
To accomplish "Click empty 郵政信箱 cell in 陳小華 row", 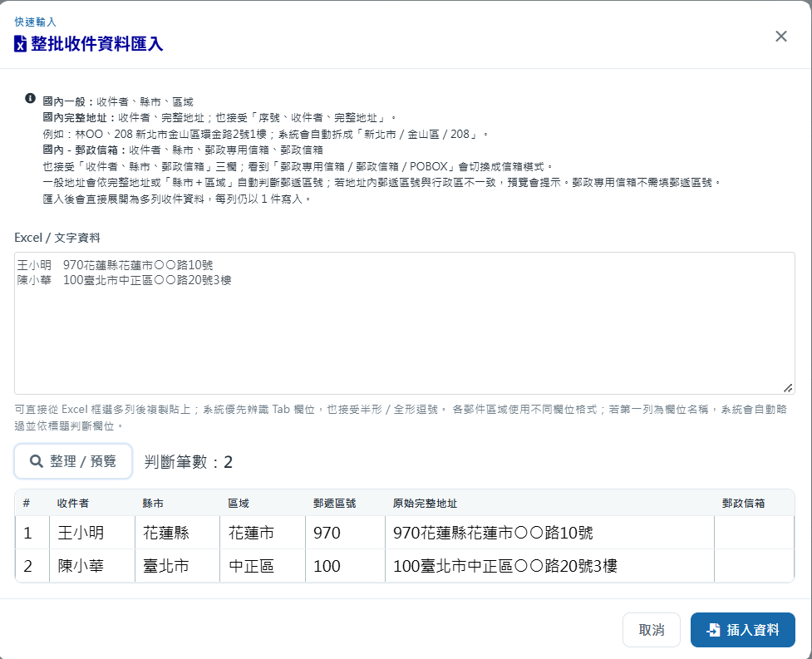I will click(x=754, y=566).
